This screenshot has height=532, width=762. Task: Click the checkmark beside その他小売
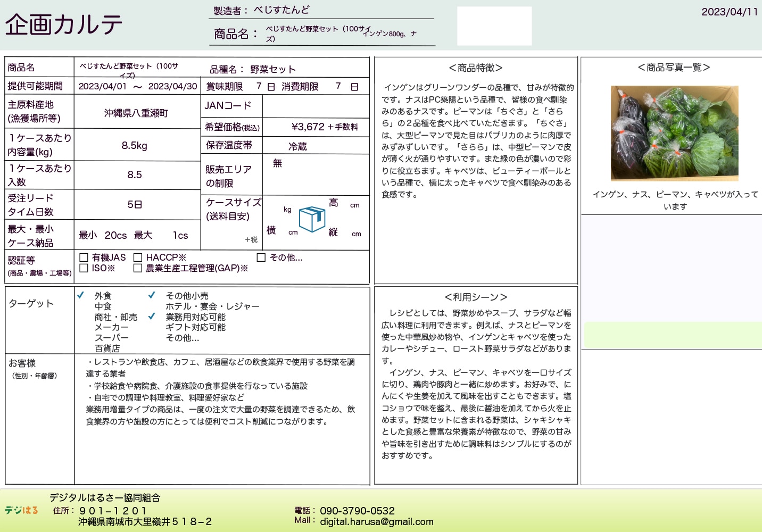click(x=152, y=295)
